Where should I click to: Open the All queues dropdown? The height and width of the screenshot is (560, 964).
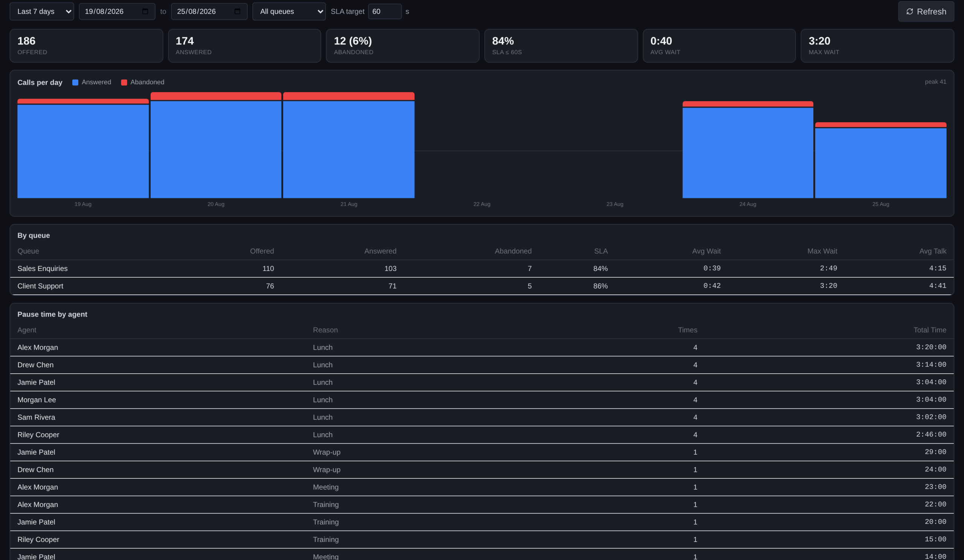point(289,11)
